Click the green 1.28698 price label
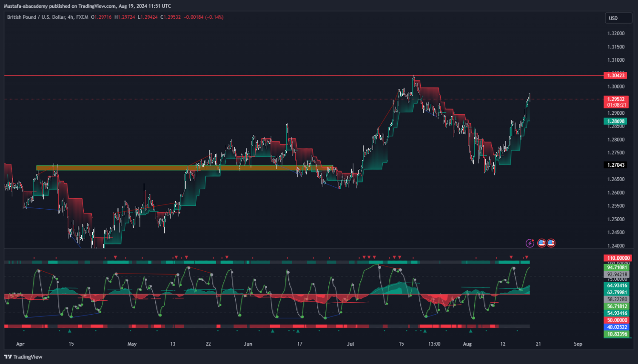Viewport: 638px width, 364px height. 616,121
